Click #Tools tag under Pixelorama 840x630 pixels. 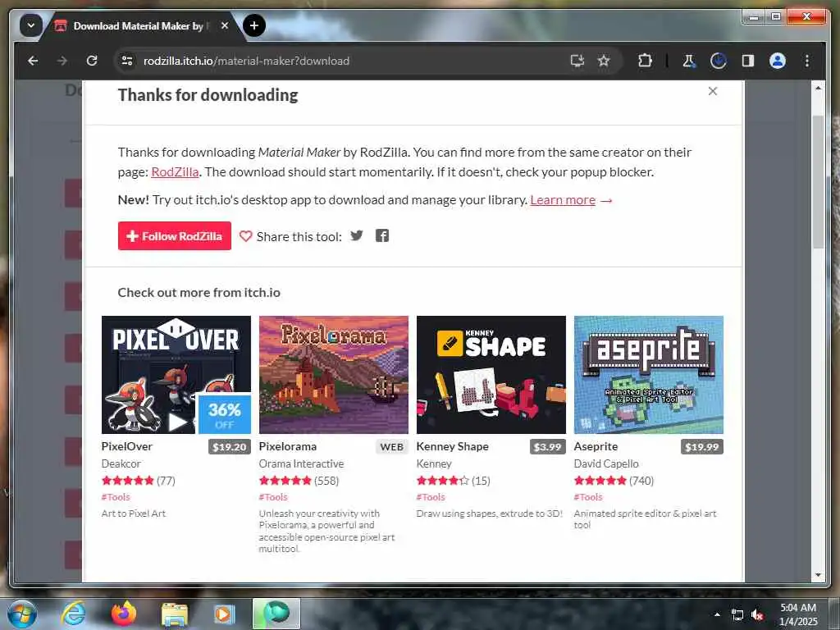pyautogui.click(x=273, y=497)
